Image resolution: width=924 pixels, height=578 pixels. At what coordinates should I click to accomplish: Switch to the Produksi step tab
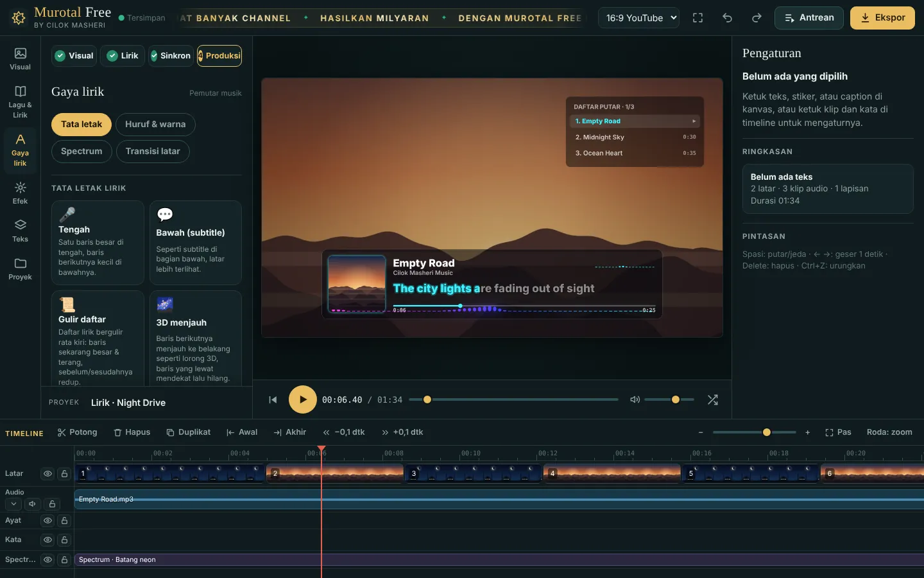(219, 56)
